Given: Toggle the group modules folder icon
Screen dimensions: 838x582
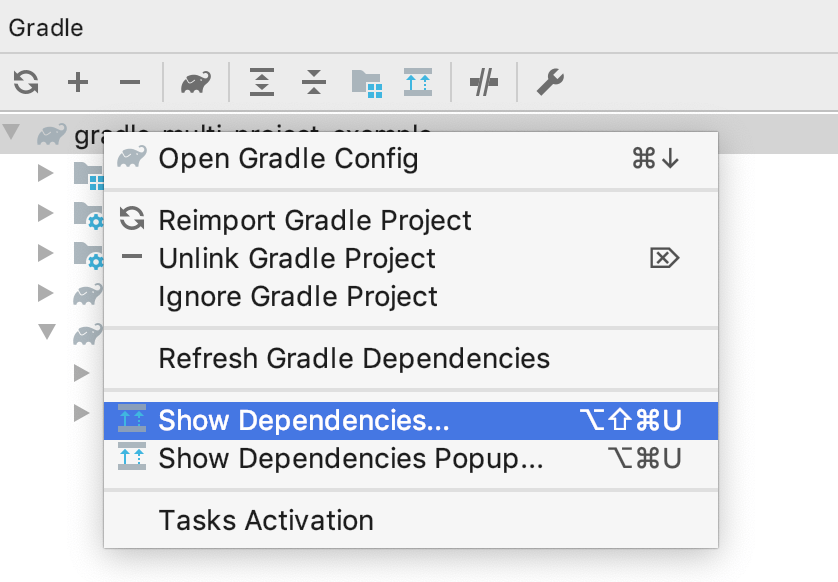Looking at the screenshot, I should (x=370, y=82).
